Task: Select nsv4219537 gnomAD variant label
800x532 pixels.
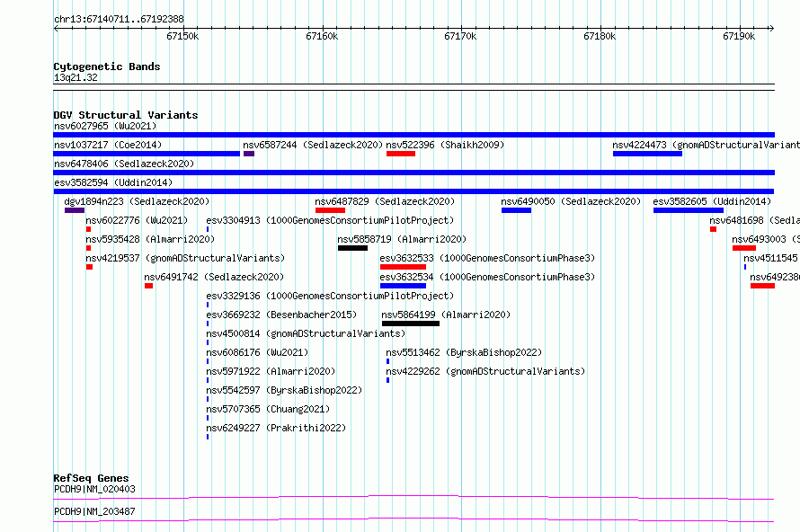Action: (x=185, y=258)
